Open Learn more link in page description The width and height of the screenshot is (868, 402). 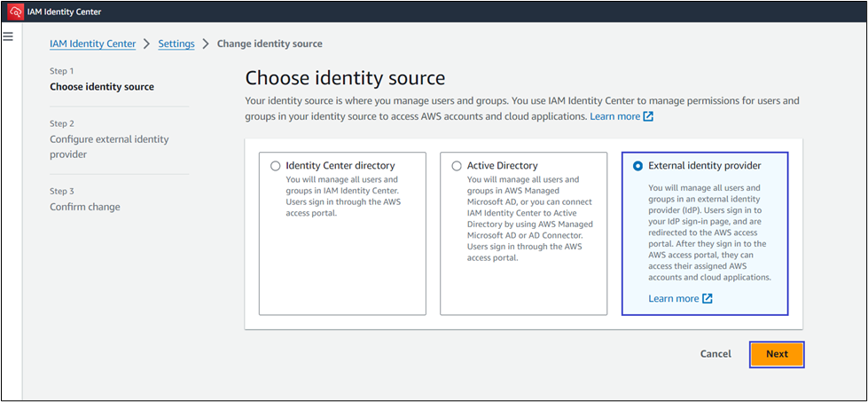[x=614, y=116]
